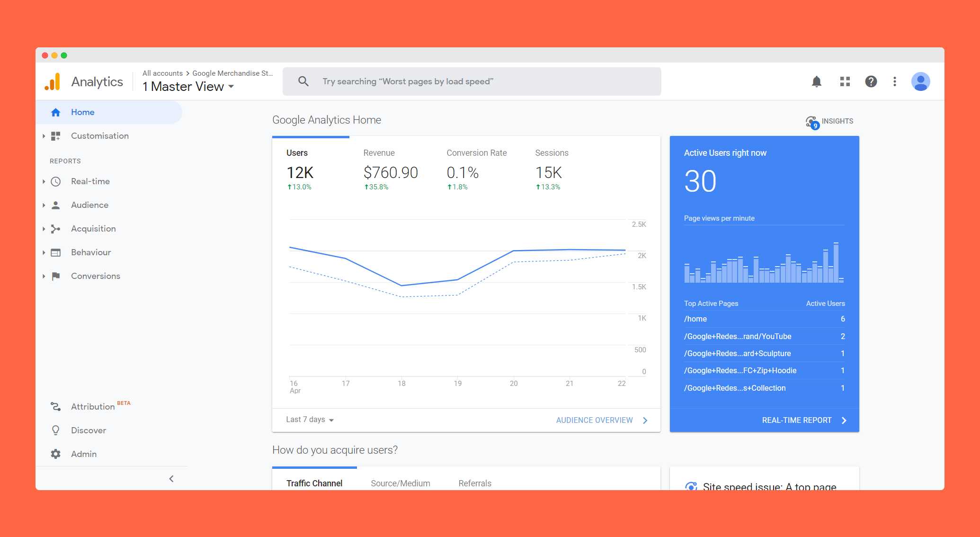This screenshot has height=537, width=980.
Task: Select the Conversion Rate metric tab
Action: coord(476,169)
